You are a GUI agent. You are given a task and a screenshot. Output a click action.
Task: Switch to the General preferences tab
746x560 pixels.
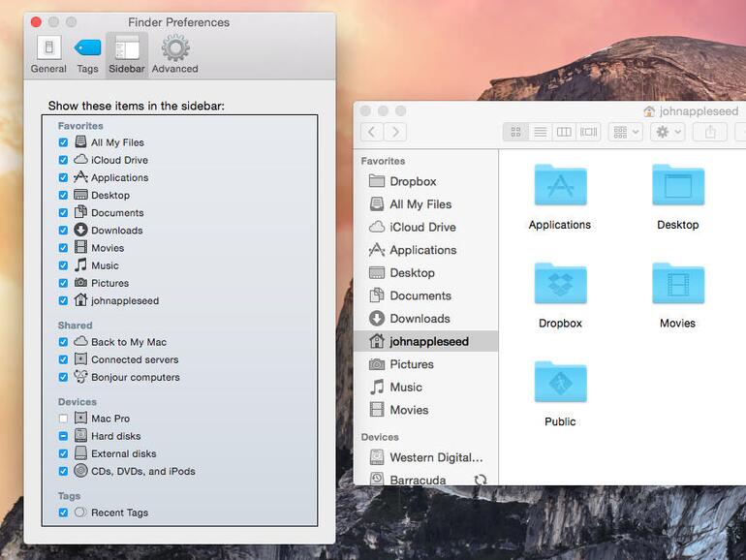(48, 54)
